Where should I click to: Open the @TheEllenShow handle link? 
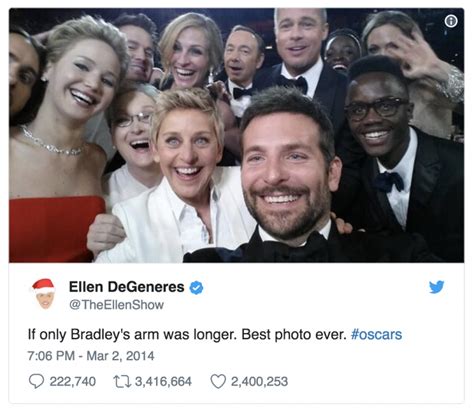[x=116, y=305]
